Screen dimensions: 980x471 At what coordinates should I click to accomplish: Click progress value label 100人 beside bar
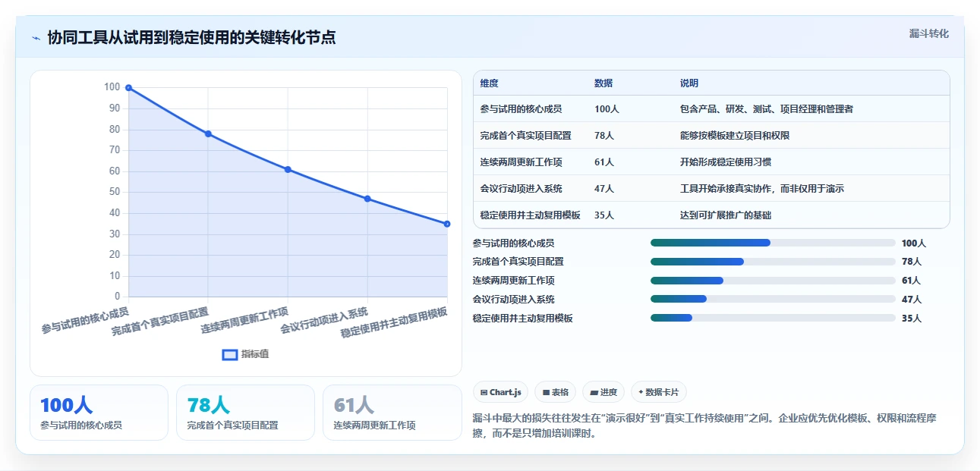click(x=914, y=243)
